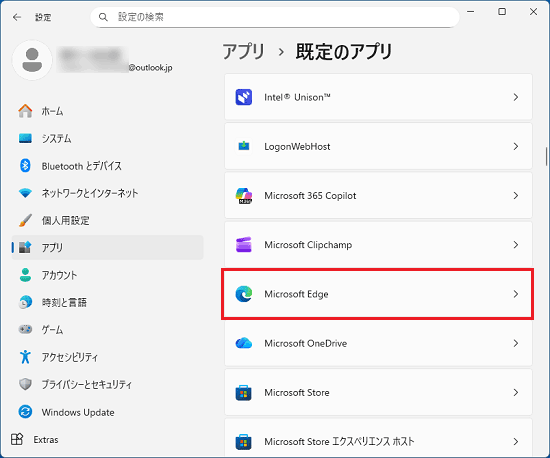
Task: Open LogonWebHost entry
Action: point(378,146)
